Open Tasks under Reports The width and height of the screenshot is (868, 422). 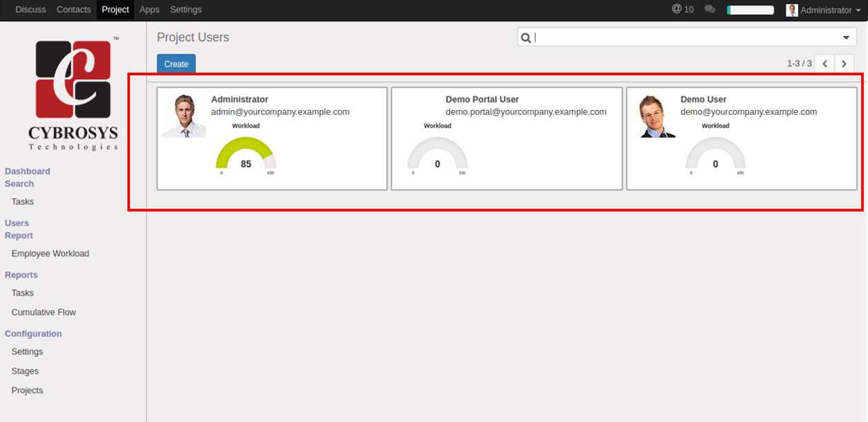[23, 293]
